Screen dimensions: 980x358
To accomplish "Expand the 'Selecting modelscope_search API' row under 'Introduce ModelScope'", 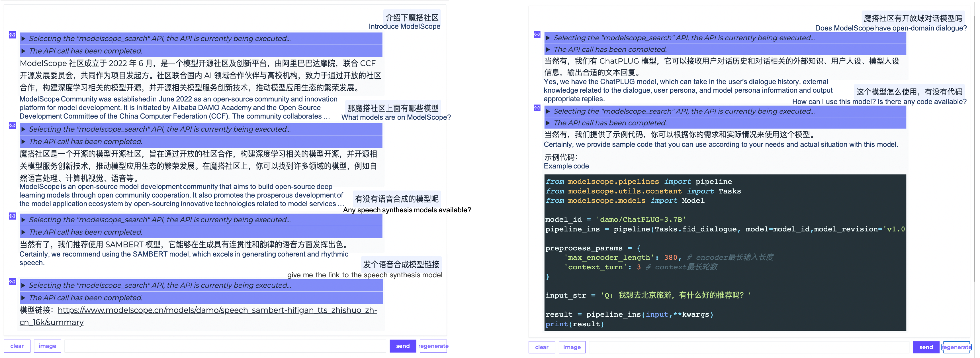I will pos(201,38).
